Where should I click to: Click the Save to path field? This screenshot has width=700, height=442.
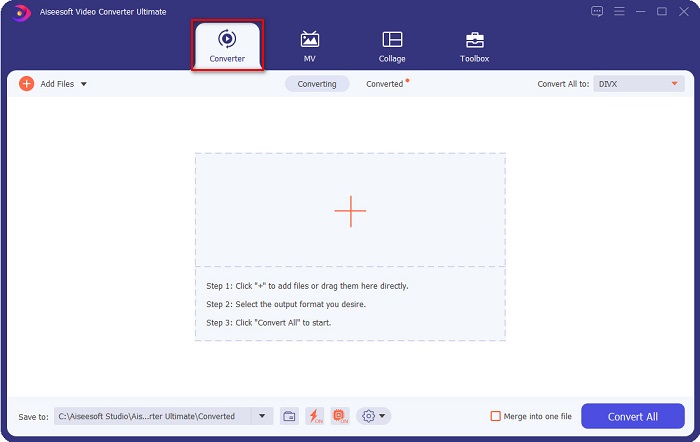tap(152, 416)
